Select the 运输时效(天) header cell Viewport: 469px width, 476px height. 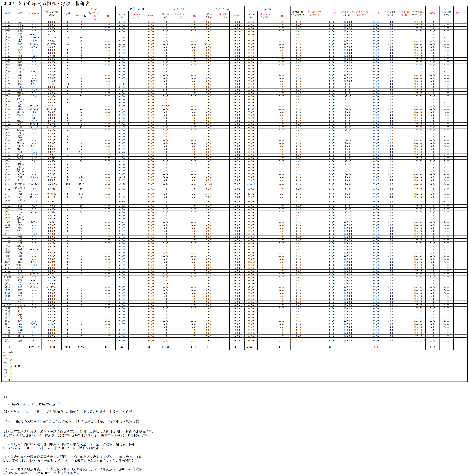click(x=446, y=13)
